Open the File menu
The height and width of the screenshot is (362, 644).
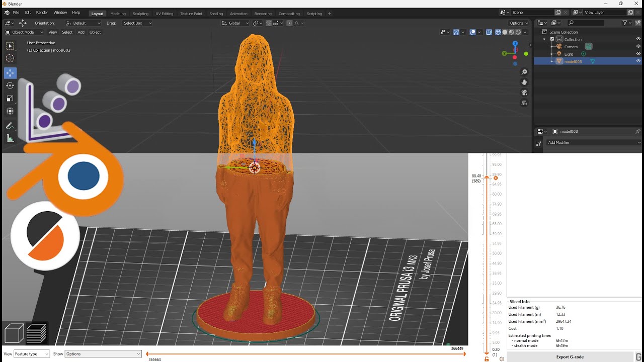[x=16, y=13]
